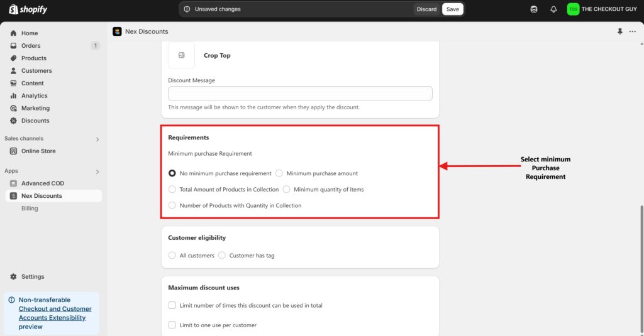Open the notifications bell

click(553, 9)
